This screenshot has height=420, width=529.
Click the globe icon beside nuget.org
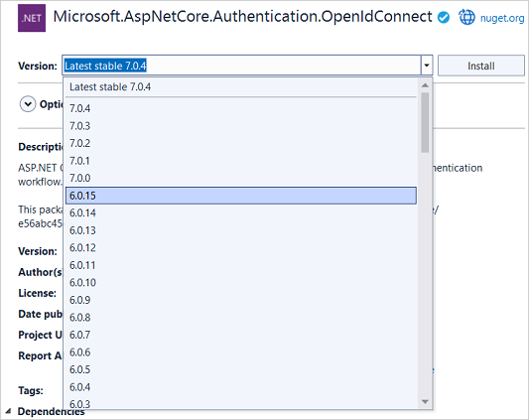[x=466, y=17]
